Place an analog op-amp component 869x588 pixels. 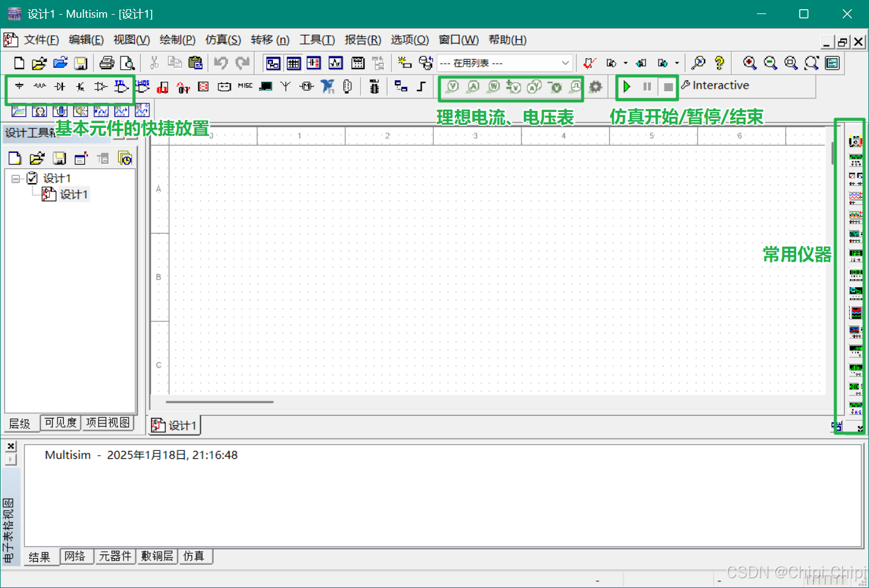[100, 86]
